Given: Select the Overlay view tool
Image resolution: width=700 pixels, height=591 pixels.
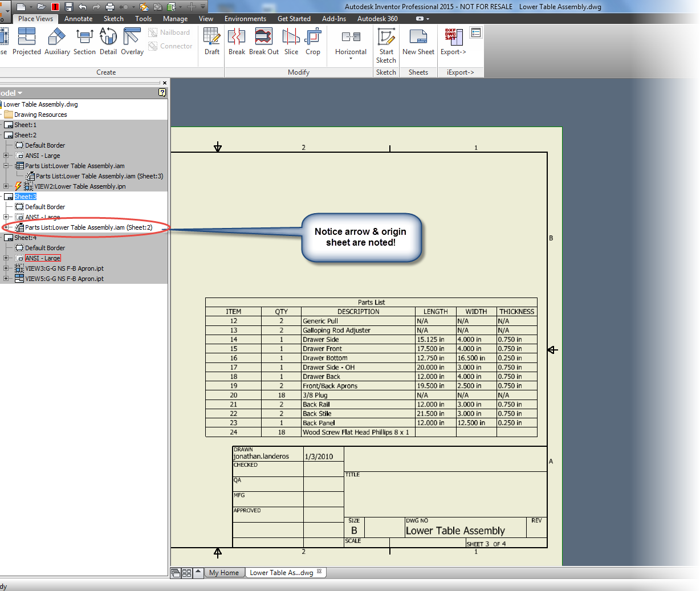Looking at the screenshot, I should 132,40.
